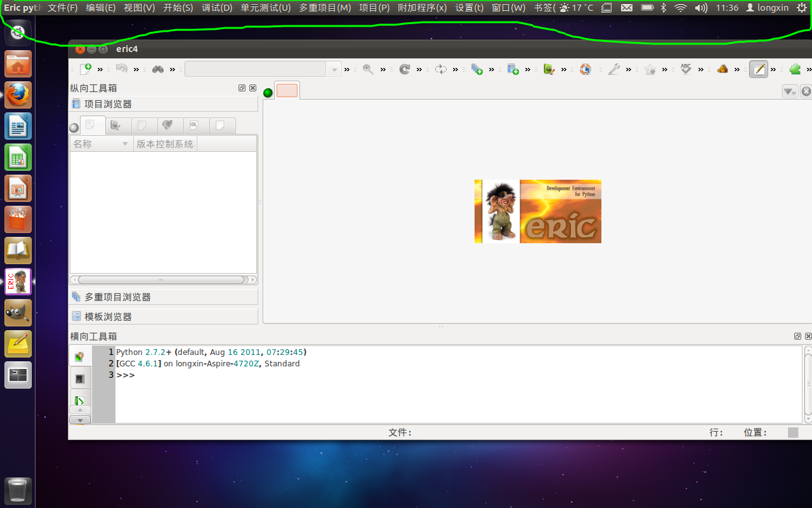Expand overflow chevron after binoculars icon
The width and height of the screenshot is (812, 508).
coord(173,69)
